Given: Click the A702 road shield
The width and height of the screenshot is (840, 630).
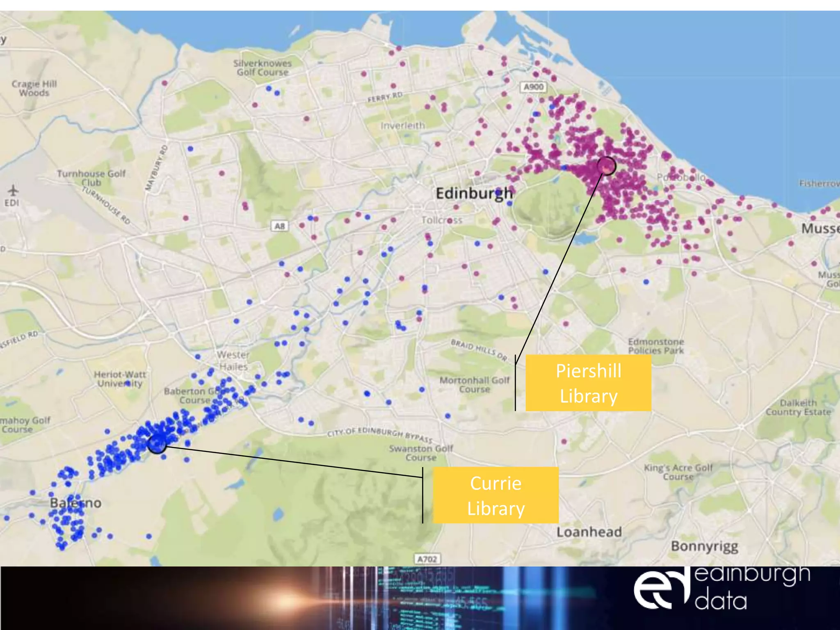Looking at the screenshot, I should coord(427,559).
